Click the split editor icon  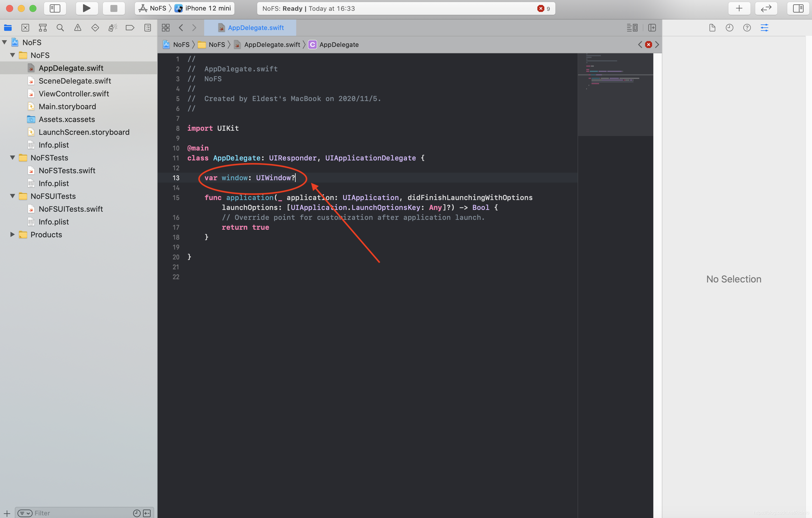(x=652, y=27)
